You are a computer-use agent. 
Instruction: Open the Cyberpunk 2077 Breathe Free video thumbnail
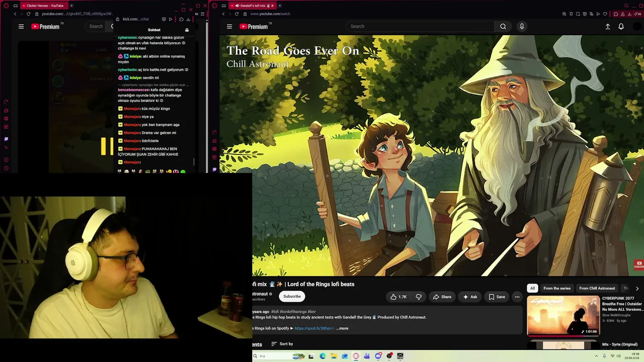(563, 315)
